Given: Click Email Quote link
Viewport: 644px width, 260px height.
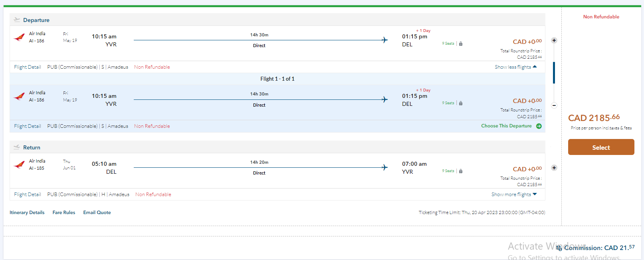Looking at the screenshot, I should 97,212.
